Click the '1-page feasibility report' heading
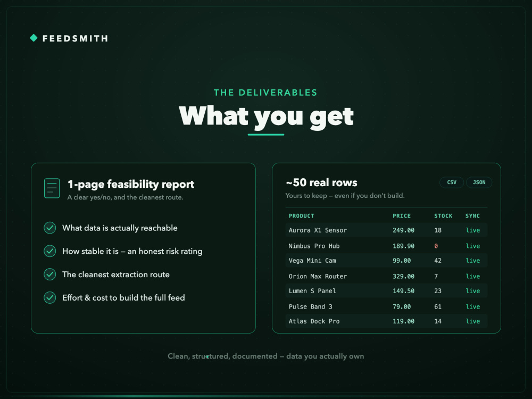Viewport: 532px width, 399px height. point(131,184)
